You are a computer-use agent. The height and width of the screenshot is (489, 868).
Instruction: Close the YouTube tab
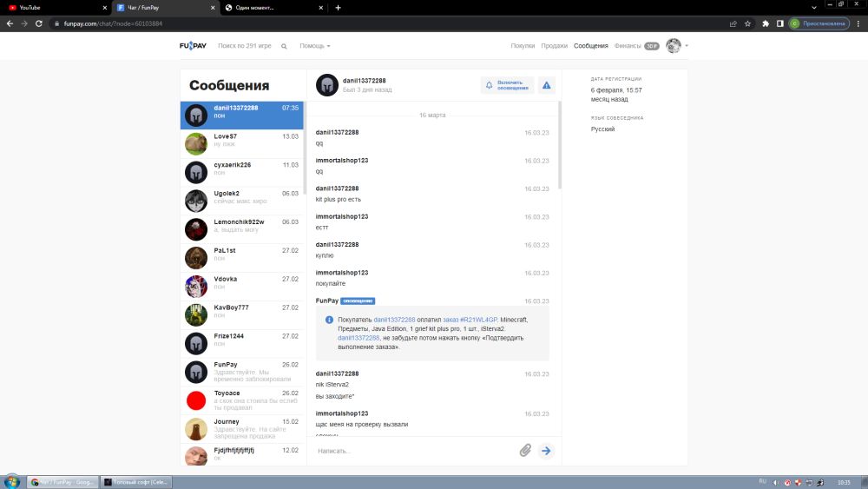[105, 8]
